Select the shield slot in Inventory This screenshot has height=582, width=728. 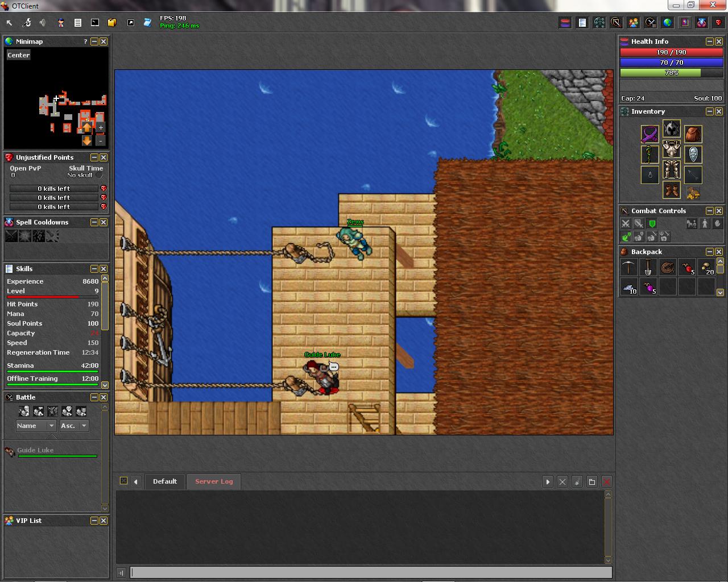click(x=693, y=155)
